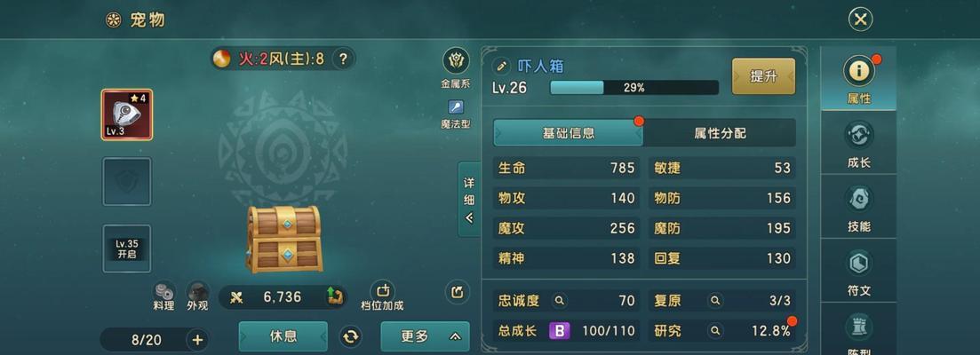
Task: Click the share icon near 档位加成
Action: click(458, 292)
